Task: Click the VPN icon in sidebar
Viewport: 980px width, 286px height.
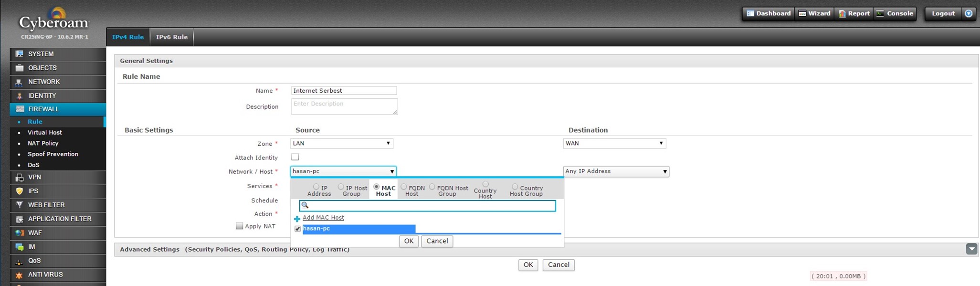Action: [x=19, y=177]
